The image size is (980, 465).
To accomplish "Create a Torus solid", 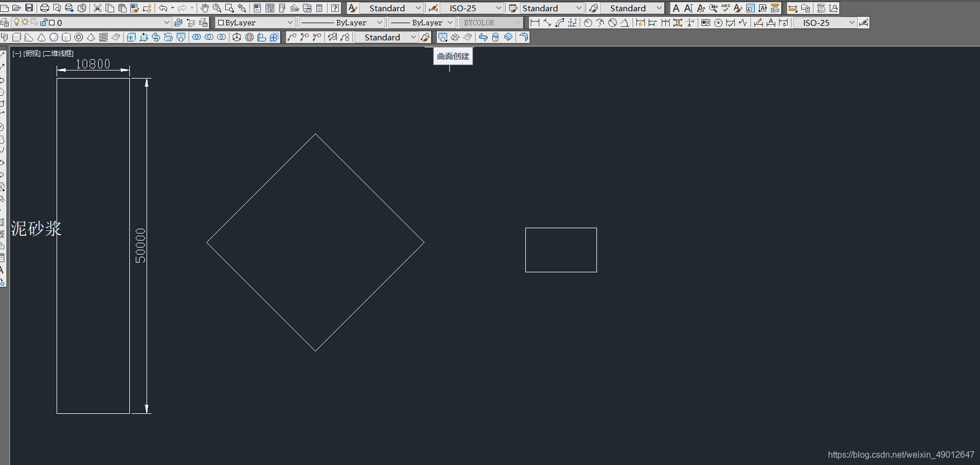I will [x=79, y=37].
